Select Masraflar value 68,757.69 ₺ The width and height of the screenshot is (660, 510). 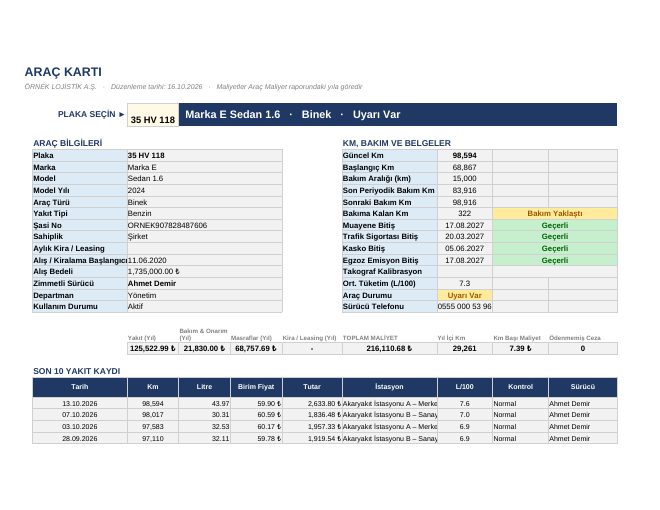tap(256, 348)
